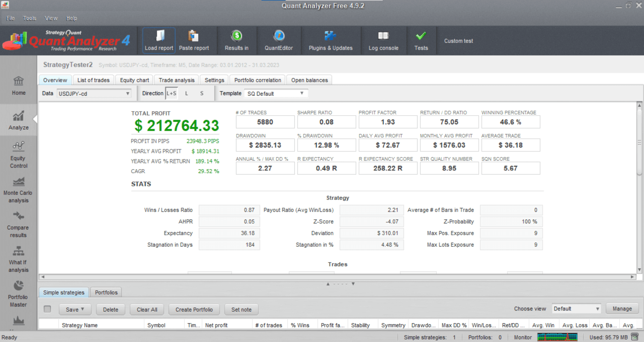Click the Clear All button

point(146,309)
